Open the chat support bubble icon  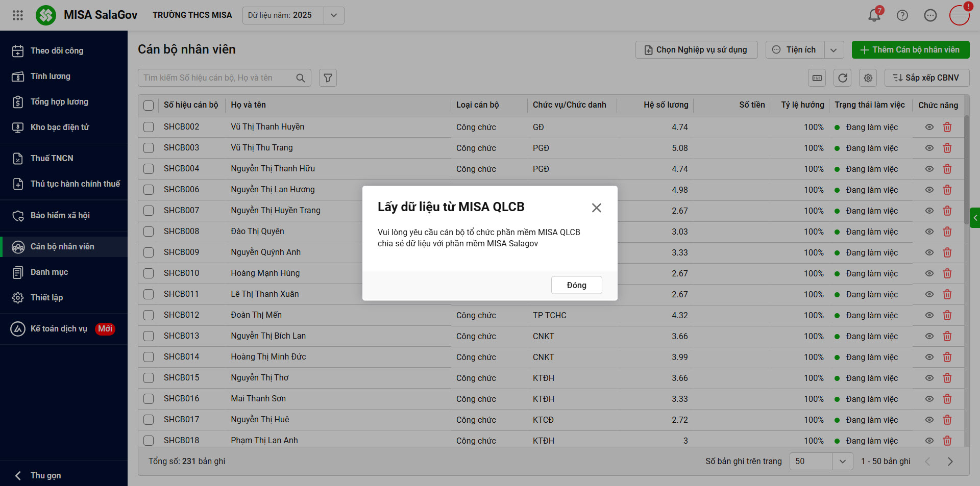pyautogui.click(x=930, y=15)
